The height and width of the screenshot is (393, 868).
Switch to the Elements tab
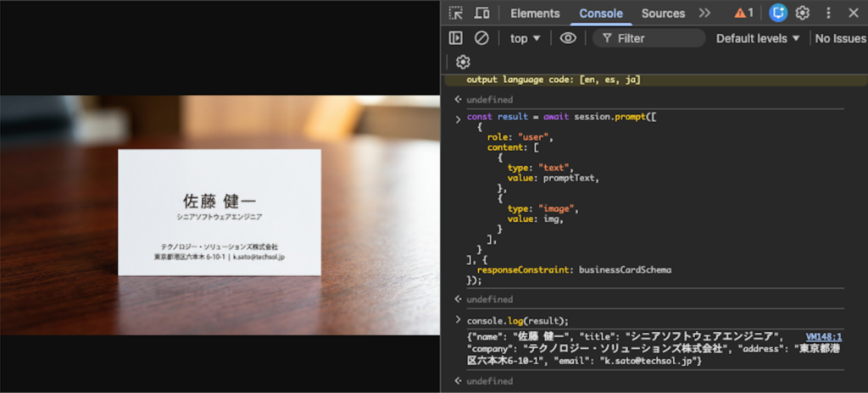click(x=535, y=13)
